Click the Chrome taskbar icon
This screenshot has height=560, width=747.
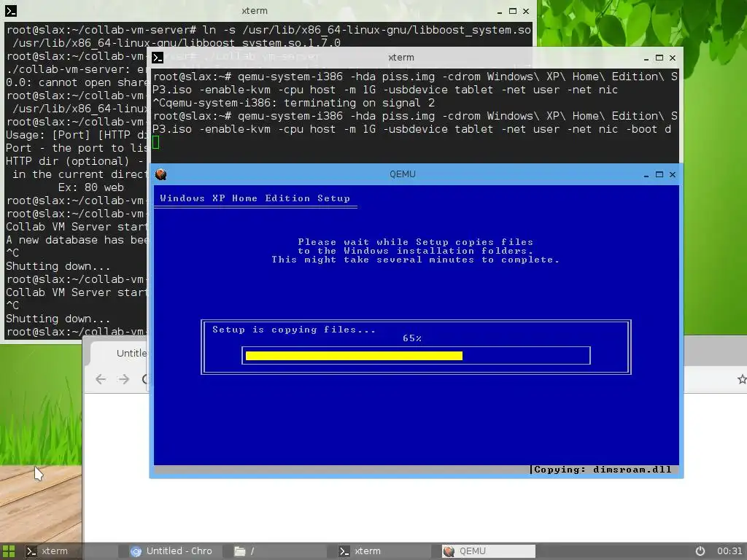click(x=136, y=551)
